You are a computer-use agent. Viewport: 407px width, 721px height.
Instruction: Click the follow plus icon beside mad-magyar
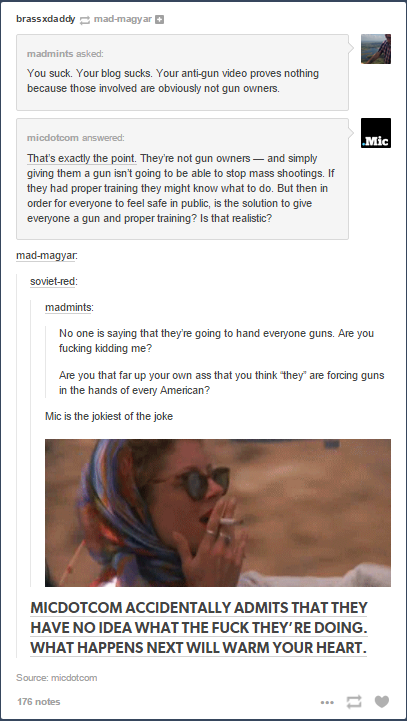pos(160,20)
